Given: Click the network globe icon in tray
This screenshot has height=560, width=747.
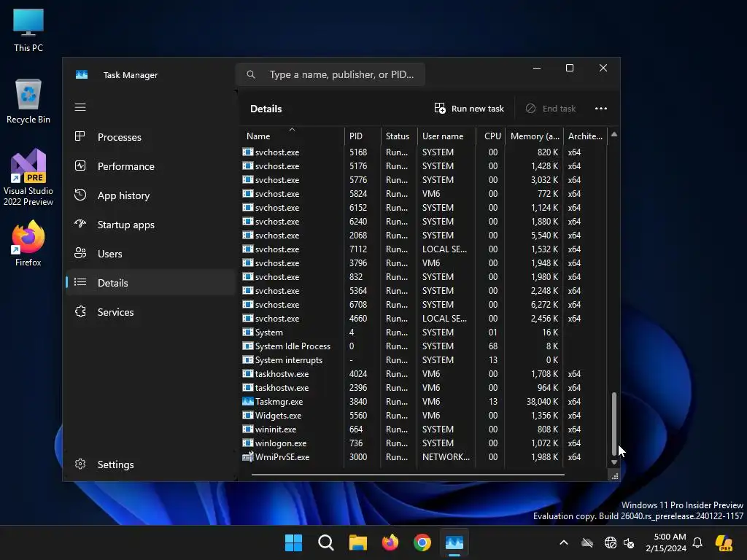Looking at the screenshot, I should [611, 542].
